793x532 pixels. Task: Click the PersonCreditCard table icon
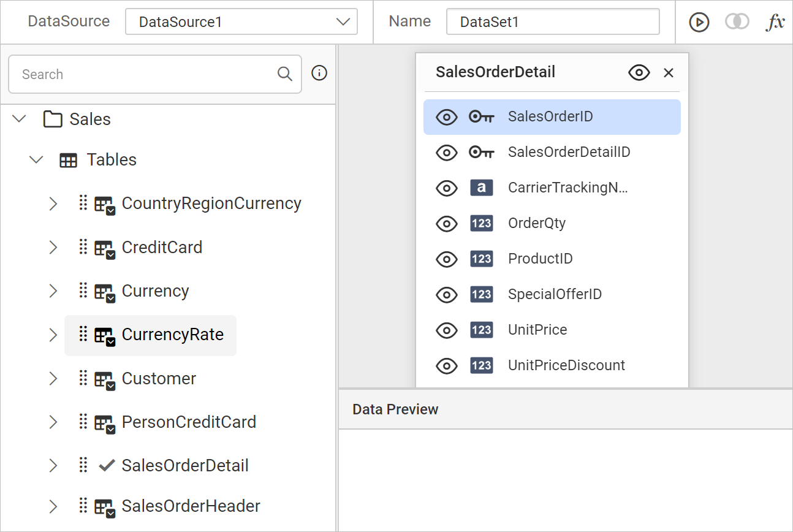pos(105,423)
